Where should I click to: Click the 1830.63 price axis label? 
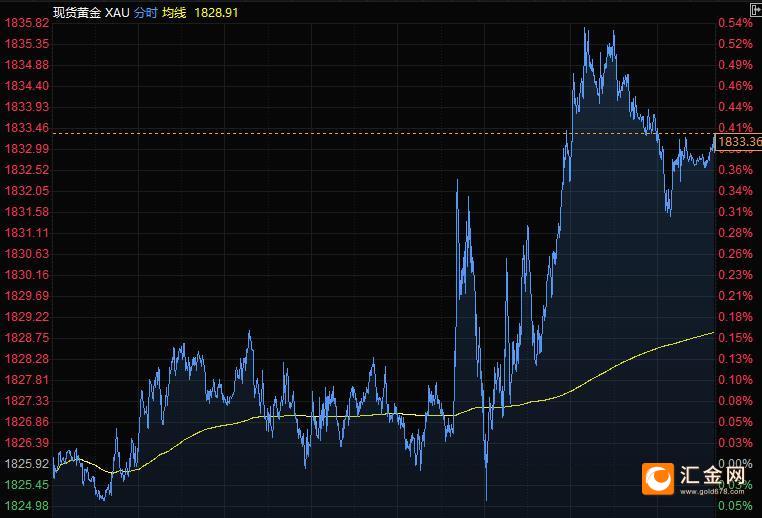pyautogui.click(x=27, y=254)
